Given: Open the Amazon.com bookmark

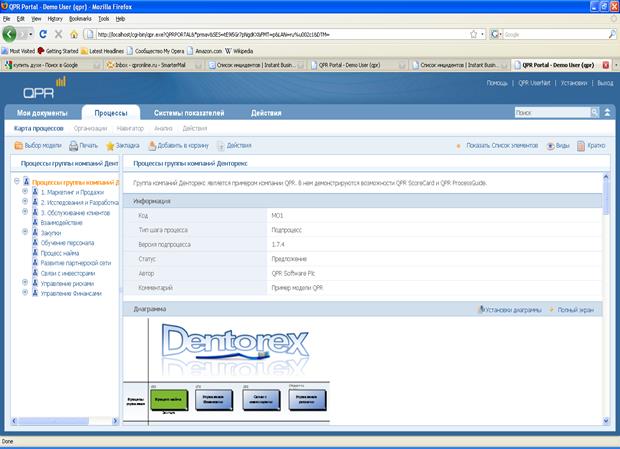Looking at the screenshot, I should point(205,51).
